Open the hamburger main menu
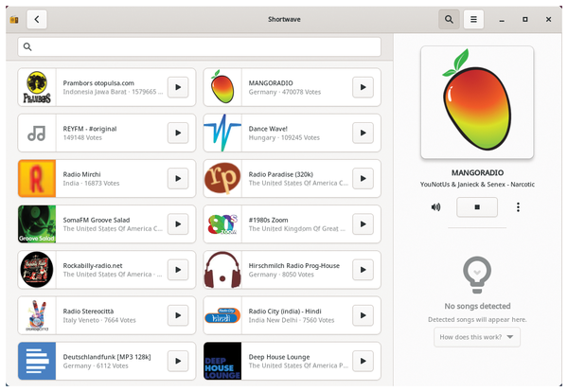This screenshot has height=392, width=568. tap(473, 19)
